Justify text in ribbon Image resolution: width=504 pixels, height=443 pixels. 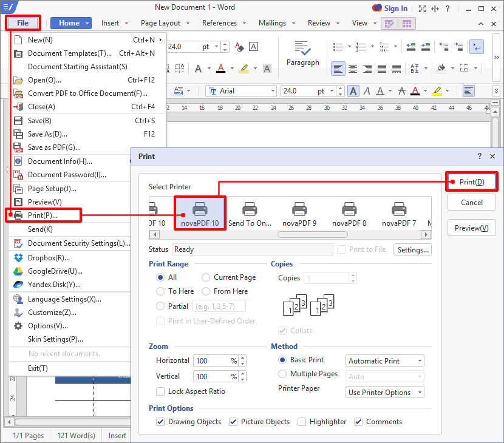tap(381, 69)
